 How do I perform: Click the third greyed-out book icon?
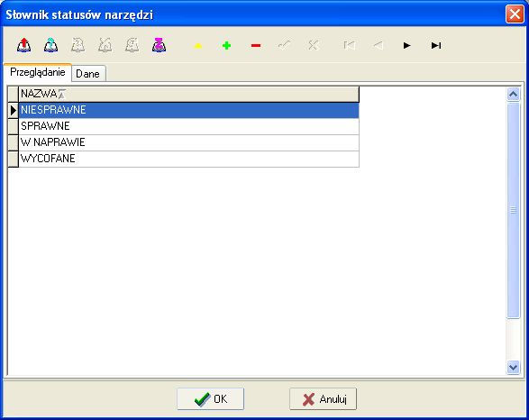pyautogui.click(x=132, y=45)
